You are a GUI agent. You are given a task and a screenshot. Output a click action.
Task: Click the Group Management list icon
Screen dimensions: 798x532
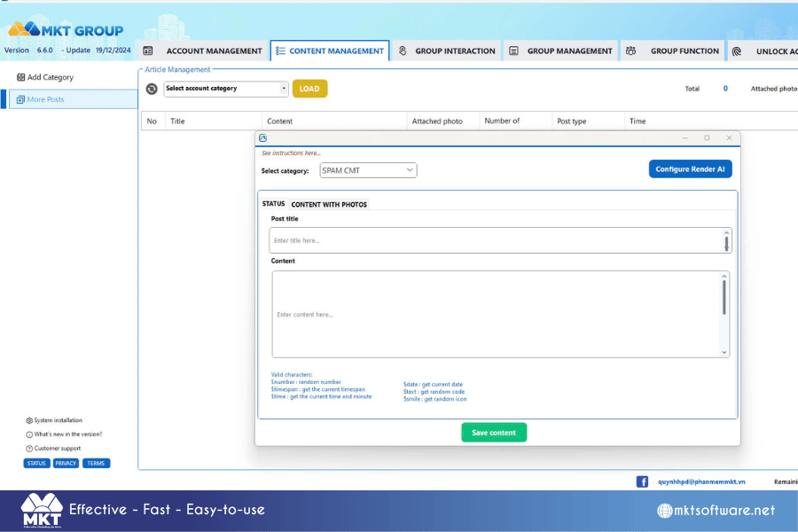(x=513, y=51)
